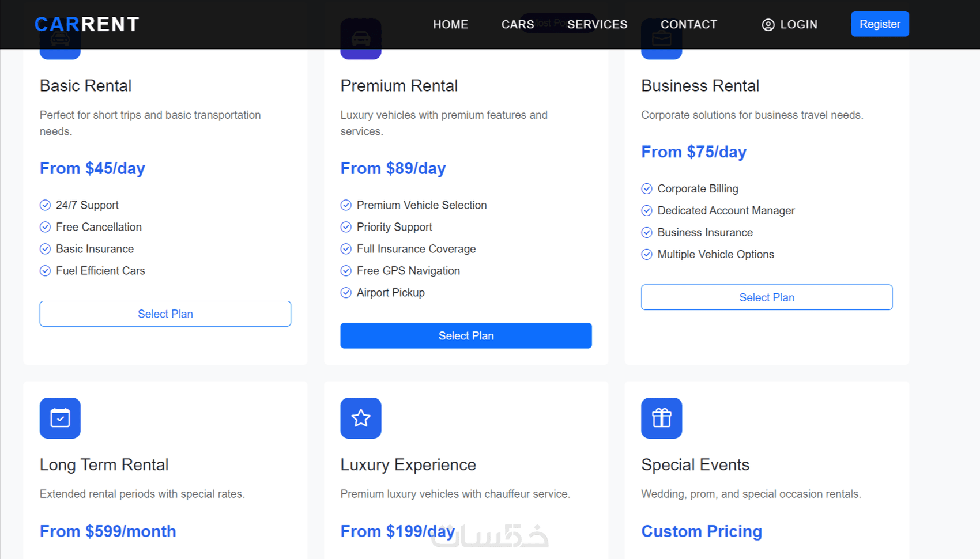Screen dimensions: 980x559
Task: Open the HOME menu item
Action: point(450,25)
